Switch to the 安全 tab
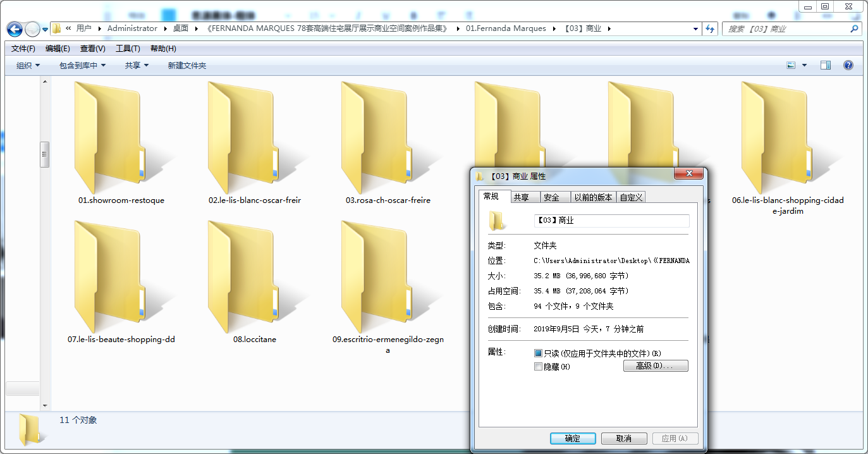Viewport: 868px width, 454px height. [x=551, y=197]
